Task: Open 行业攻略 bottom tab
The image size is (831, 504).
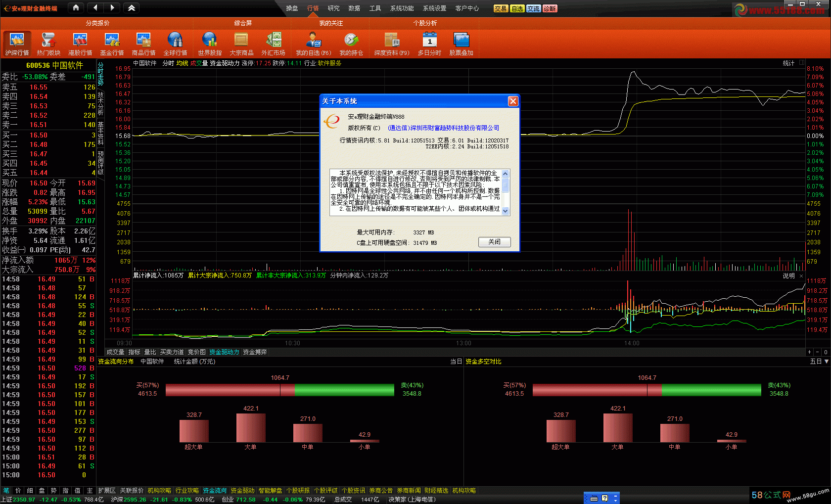Action: (186, 491)
